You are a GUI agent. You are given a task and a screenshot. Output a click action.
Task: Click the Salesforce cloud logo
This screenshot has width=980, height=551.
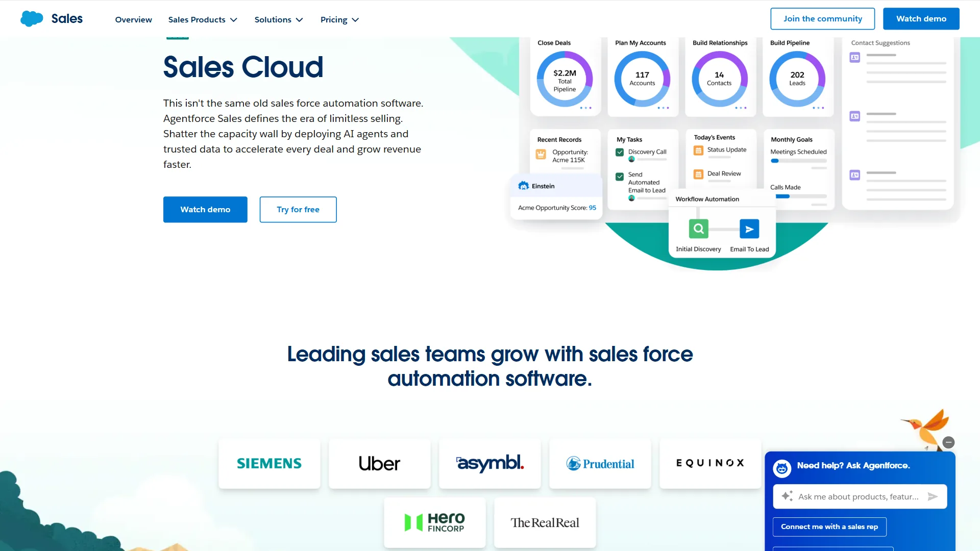[x=32, y=18]
